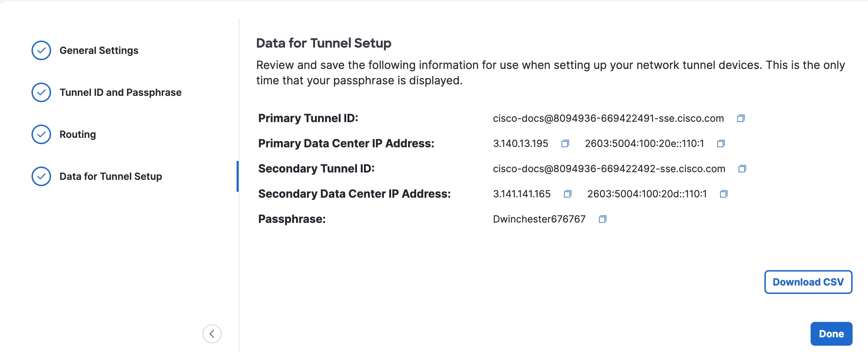The height and width of the screenshot is (352, 868).
Task: Copy primary data center IPv6 address
Action: pos(721,143)
